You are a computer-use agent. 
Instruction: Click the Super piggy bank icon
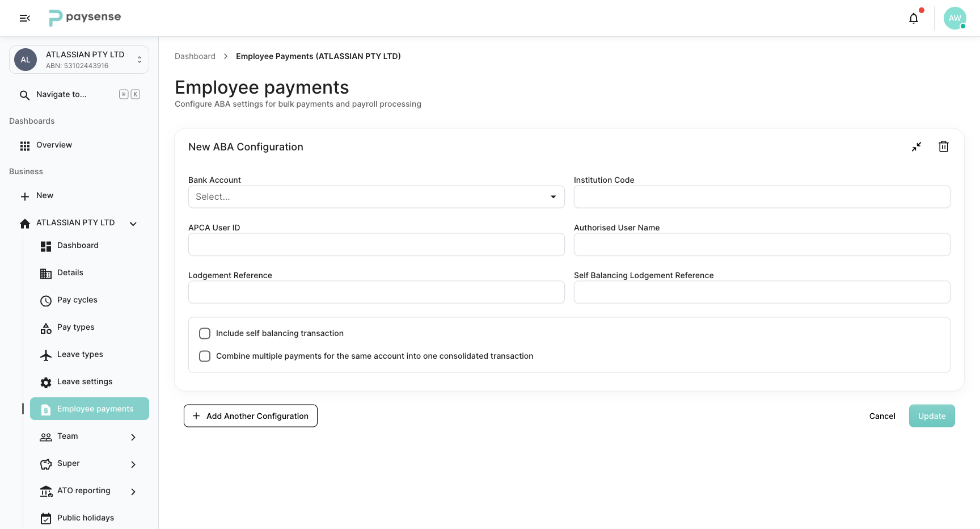point(46,464)
